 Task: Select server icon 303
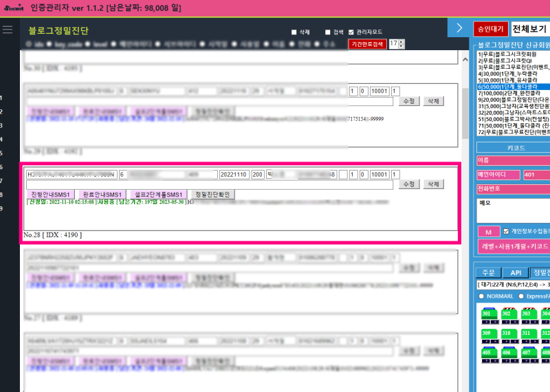pyautogui.click(x=529, y=316)
